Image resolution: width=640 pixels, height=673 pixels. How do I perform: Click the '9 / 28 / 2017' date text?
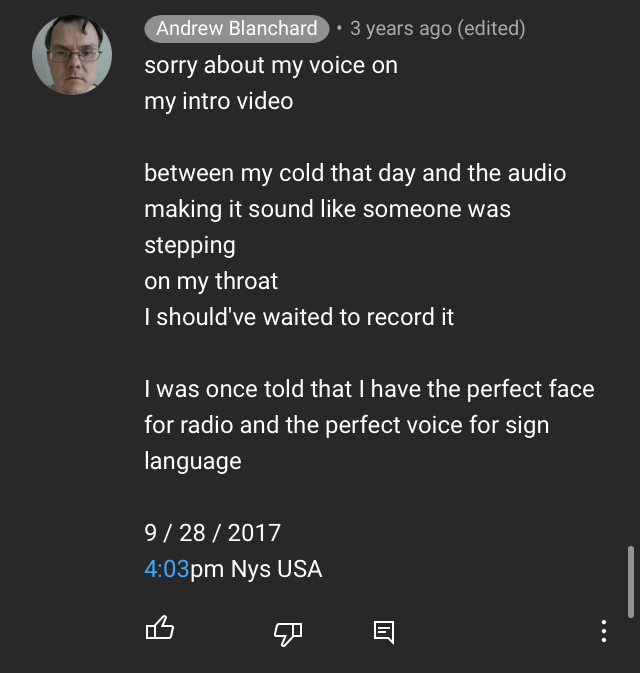pyautogui.click(x=212, y=533)
